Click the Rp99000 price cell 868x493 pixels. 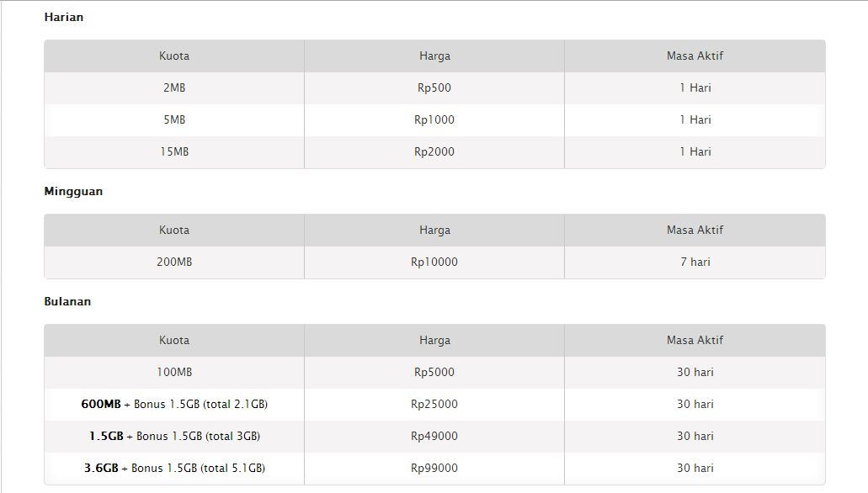pyautogui.click(x=434, y=469)
